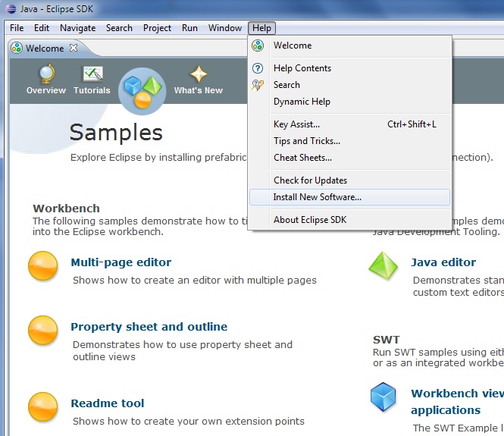The image size is (504, 436).
Task: Open the Readme tool sample link
Action: pyautogui.click(x=108, y=403)
